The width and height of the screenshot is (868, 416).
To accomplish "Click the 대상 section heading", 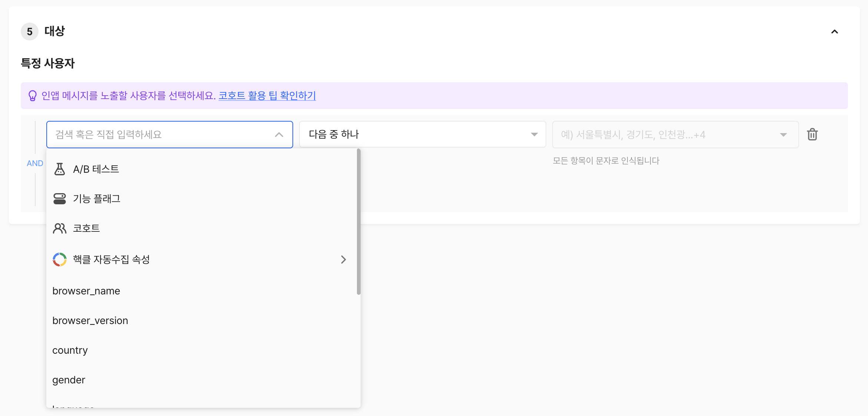I will coord(54,31).
